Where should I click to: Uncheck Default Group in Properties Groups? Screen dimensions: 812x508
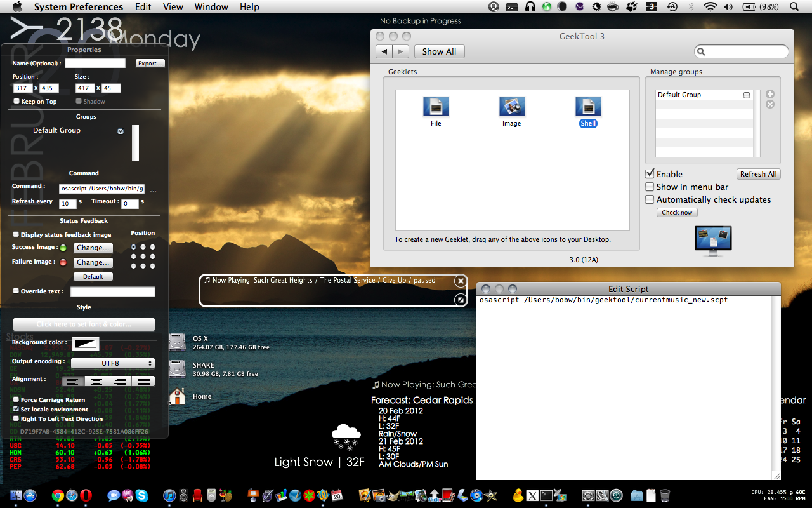(x=121, y=131)
